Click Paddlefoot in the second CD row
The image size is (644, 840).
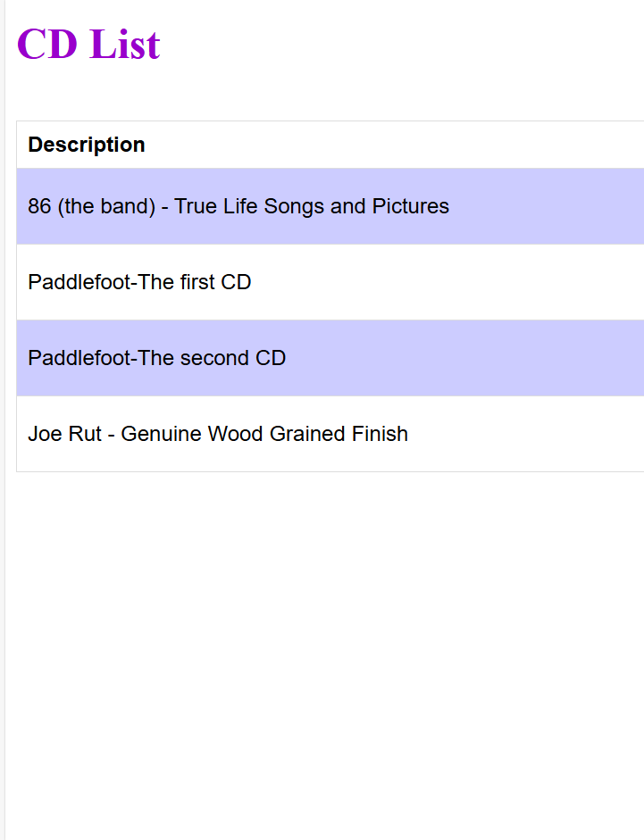click(x=79, y=358)
